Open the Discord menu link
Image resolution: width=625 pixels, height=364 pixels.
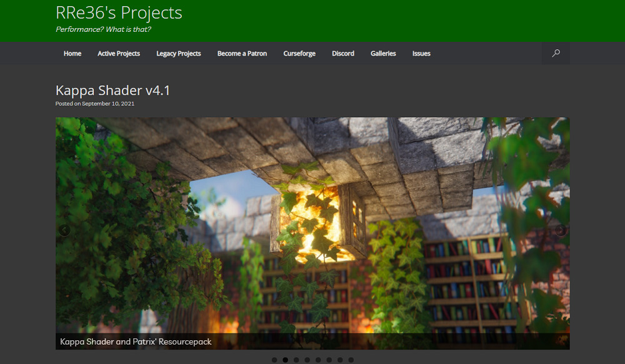tap(343, 53)
